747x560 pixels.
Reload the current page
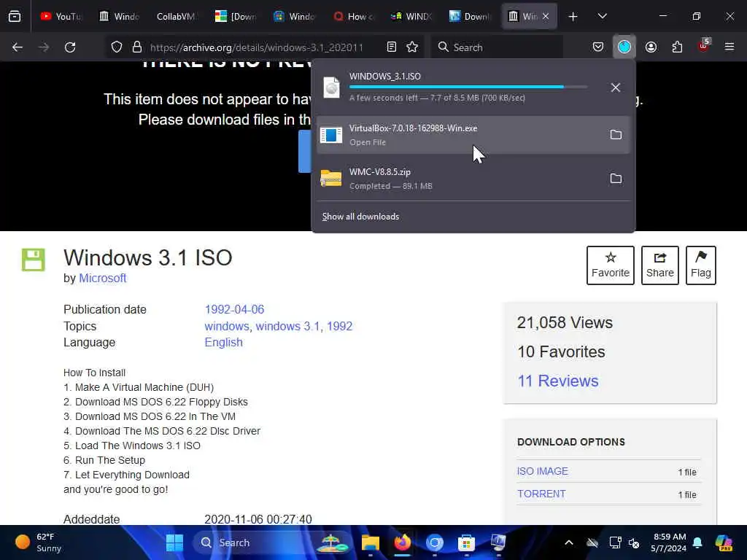70,47
